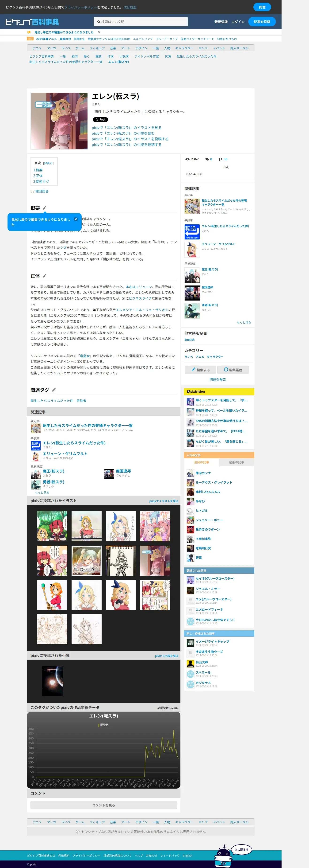Open top category アニメ
The image size is (309, 868).
pyautogui.click(x=37, y=48)
